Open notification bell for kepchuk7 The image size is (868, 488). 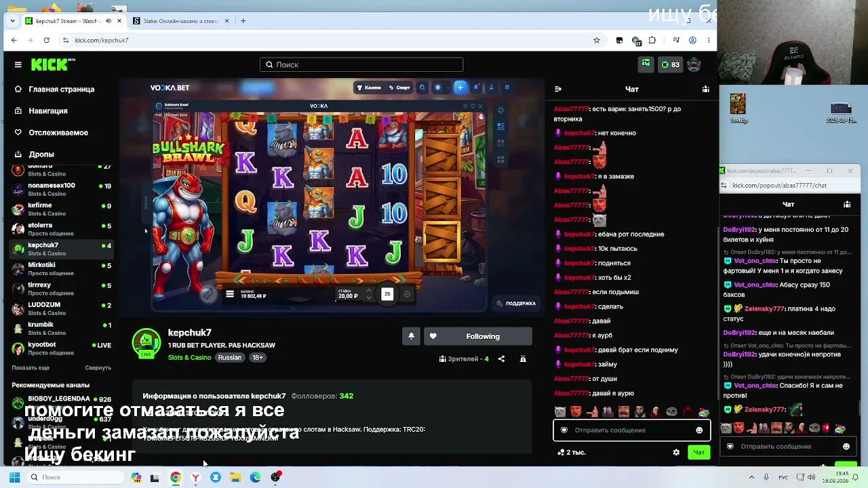(411, 336)
